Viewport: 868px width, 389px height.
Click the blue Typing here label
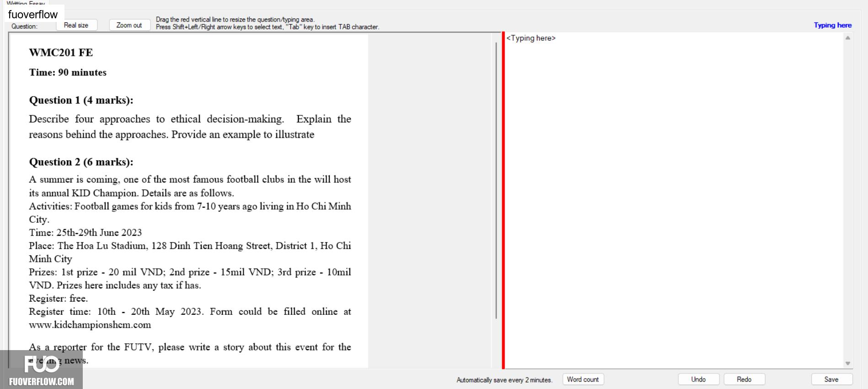click(x=832, y=25)
